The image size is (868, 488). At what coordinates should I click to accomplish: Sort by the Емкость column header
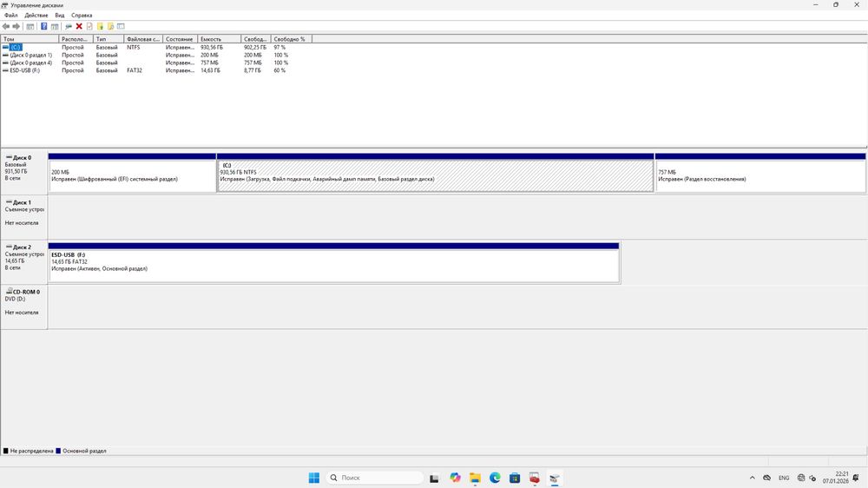(220, 39)
